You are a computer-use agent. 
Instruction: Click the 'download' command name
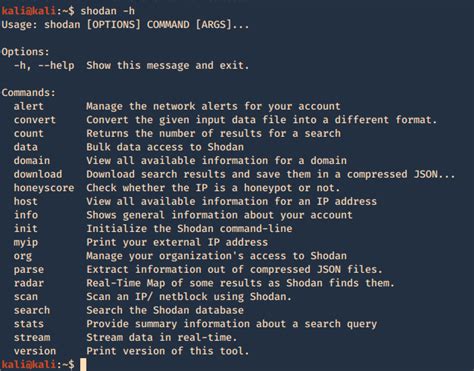pyautogui.click(x=38, y=174)
